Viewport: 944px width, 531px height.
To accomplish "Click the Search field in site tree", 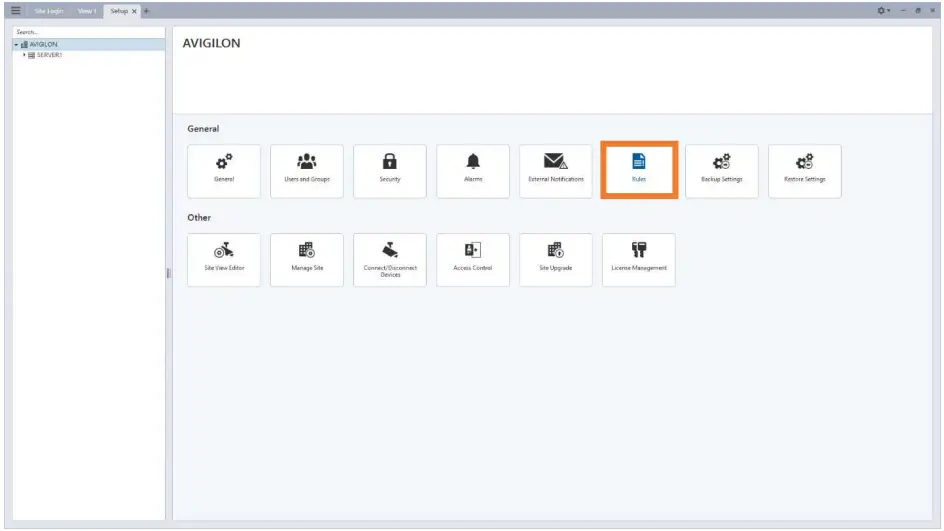I will [x=88, y=32].
